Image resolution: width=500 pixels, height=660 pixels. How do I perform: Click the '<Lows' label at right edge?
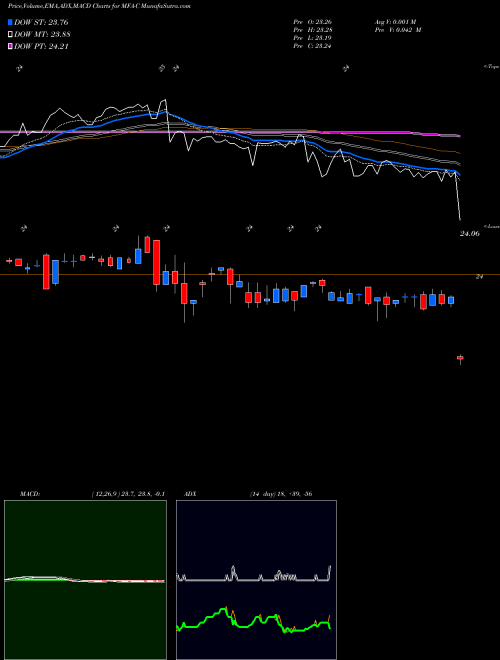[491, 227]
